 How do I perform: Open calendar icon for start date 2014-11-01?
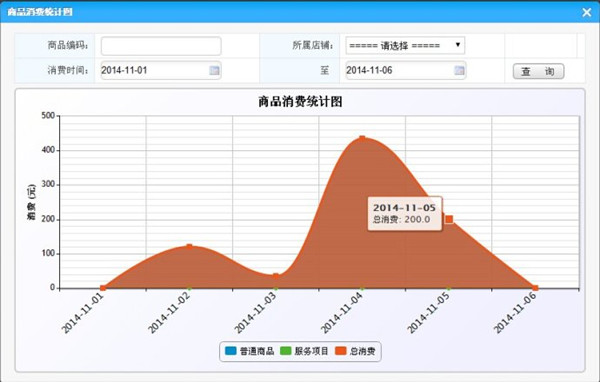click(x=214, y=70)
